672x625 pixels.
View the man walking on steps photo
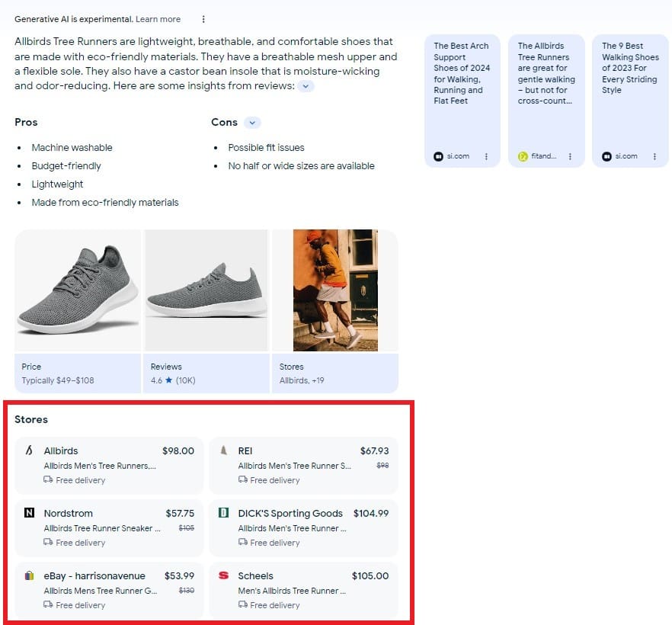335,290
